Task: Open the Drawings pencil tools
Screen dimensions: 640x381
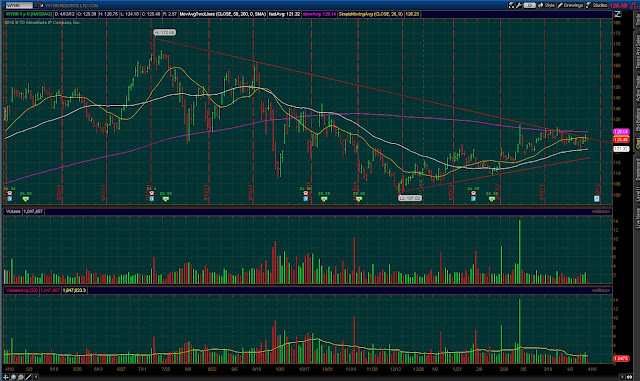Action: (571, 5)
